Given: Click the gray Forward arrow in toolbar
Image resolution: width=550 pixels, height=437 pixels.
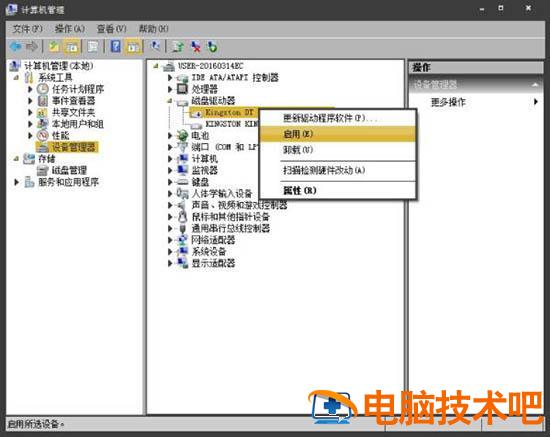Looking at the screenshot, I should point(32,46).
